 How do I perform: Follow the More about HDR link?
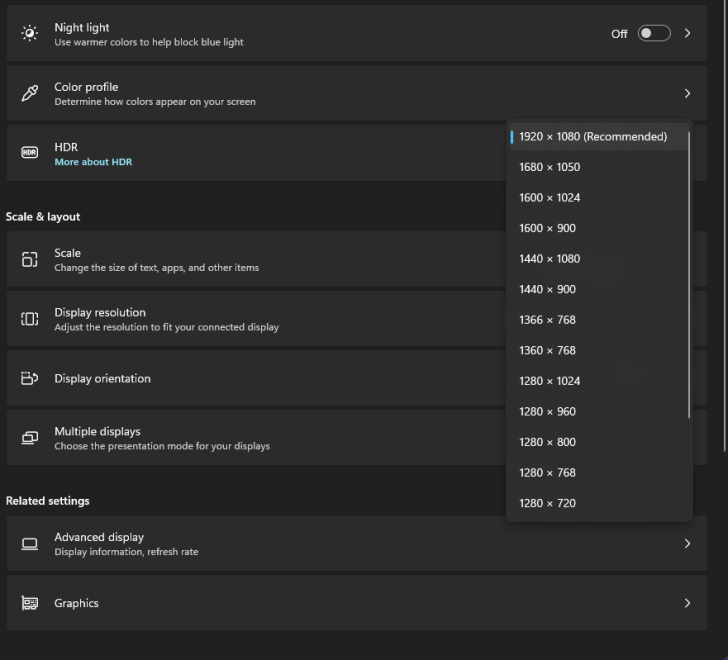[93, 162]
